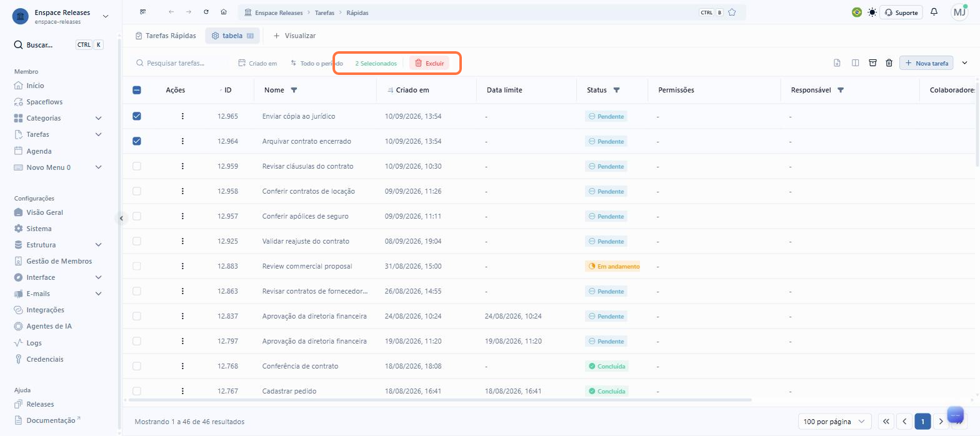Go to page 1 in pagination
Viewport: 980px width, 436px height.
(x=922, y=422)
